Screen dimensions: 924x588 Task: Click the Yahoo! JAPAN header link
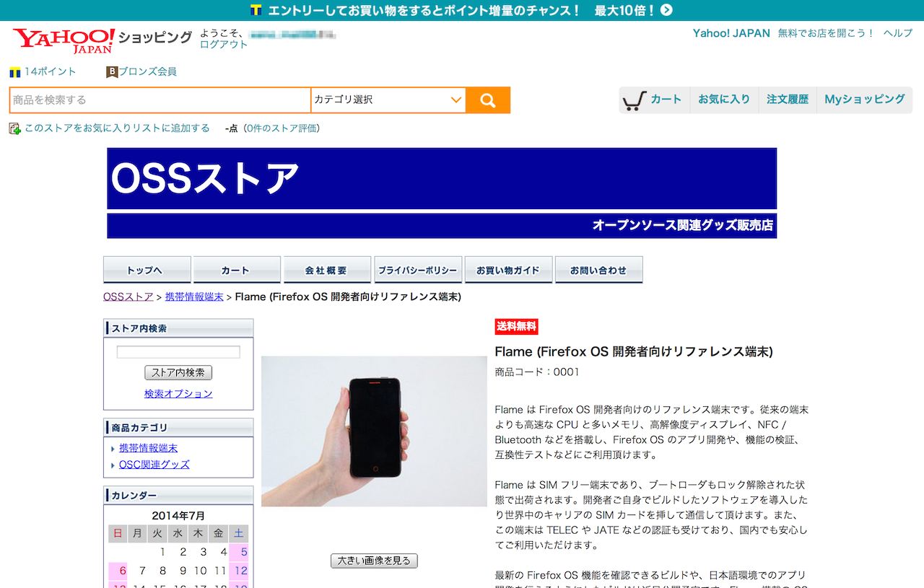731,33
